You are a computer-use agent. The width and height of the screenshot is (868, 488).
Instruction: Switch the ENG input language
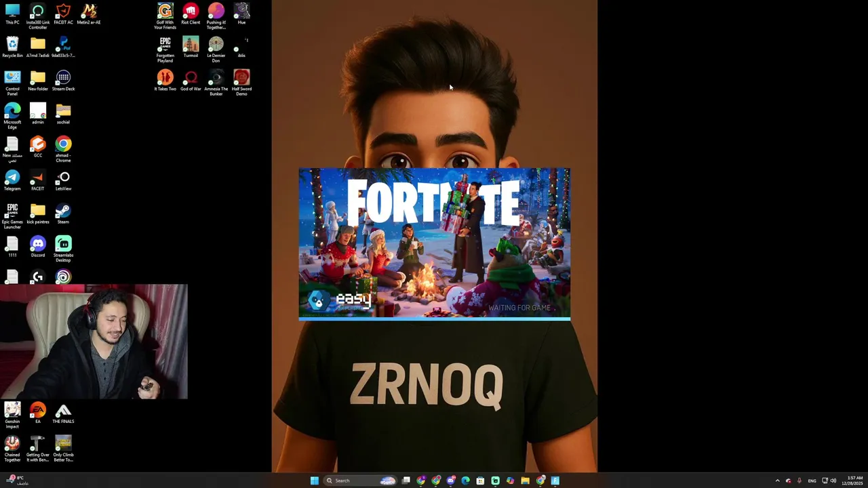pyautogui.click(x=812, y=481)
